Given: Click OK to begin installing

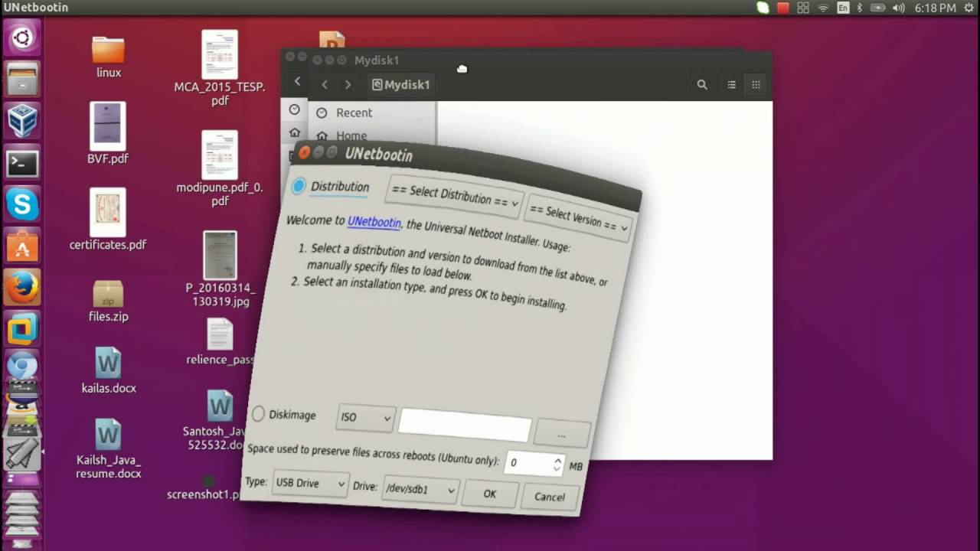Looking at the screenshot, I should coord(489,494).
